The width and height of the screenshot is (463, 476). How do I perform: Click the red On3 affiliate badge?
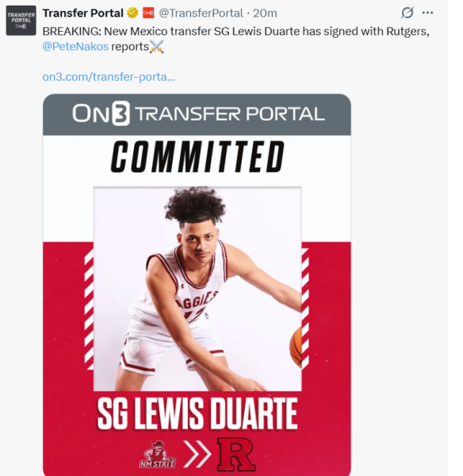coord(148,13)
